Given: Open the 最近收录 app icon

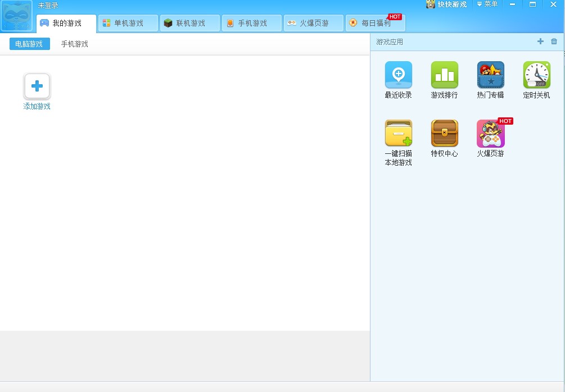Looking at the screenshot, I should coord(398,75).
